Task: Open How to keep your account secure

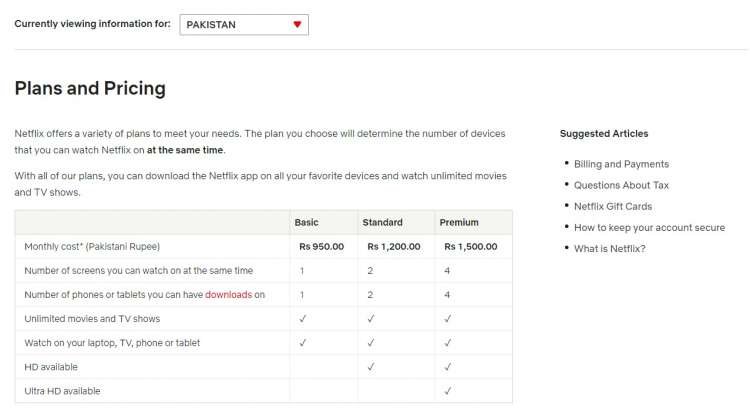Action: [649, 227]
